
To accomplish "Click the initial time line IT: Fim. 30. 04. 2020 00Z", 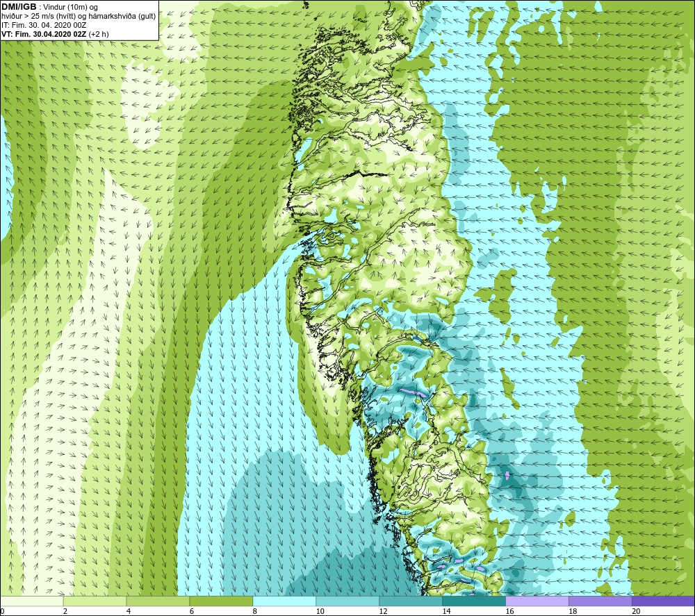I will 44,25.
